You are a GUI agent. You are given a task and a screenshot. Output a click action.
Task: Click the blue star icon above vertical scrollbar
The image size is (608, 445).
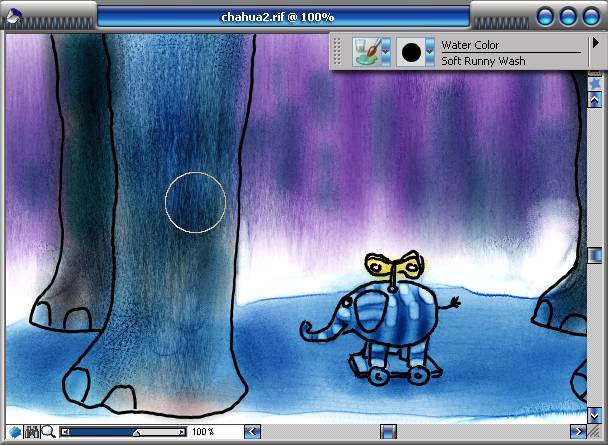[x=594, y=83]
